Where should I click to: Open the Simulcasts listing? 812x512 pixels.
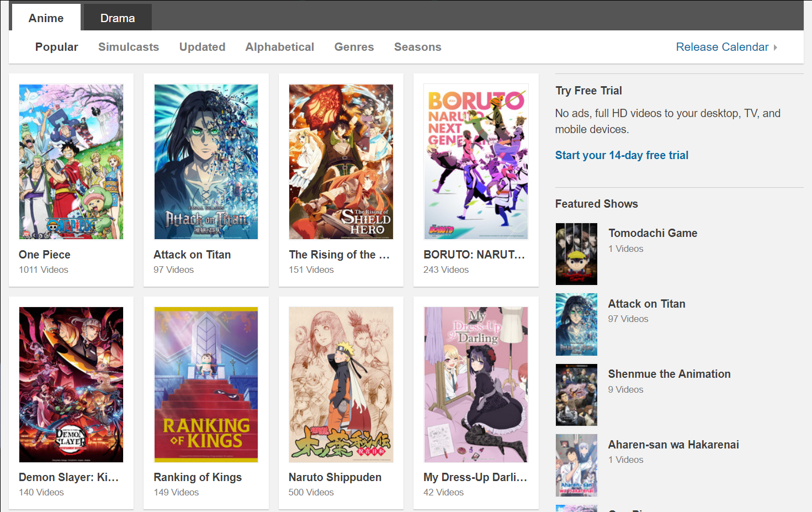click(x=129, y=47)
